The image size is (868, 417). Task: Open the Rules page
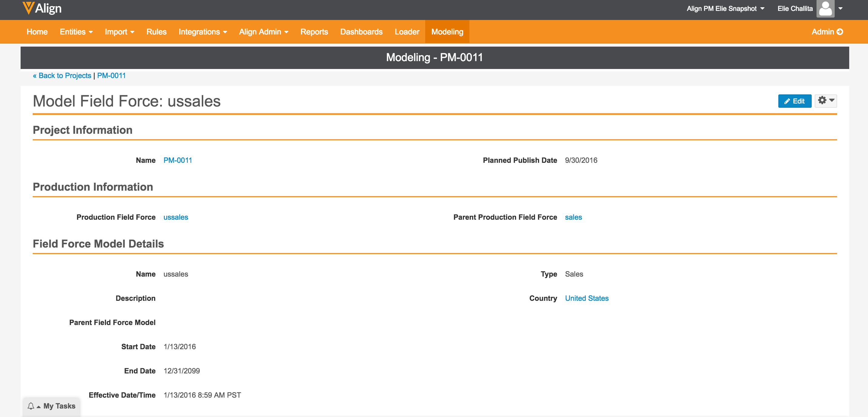(156, 32)
